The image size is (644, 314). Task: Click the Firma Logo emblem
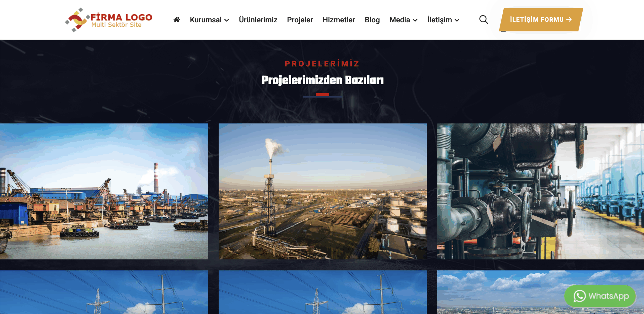pos(77,20)
